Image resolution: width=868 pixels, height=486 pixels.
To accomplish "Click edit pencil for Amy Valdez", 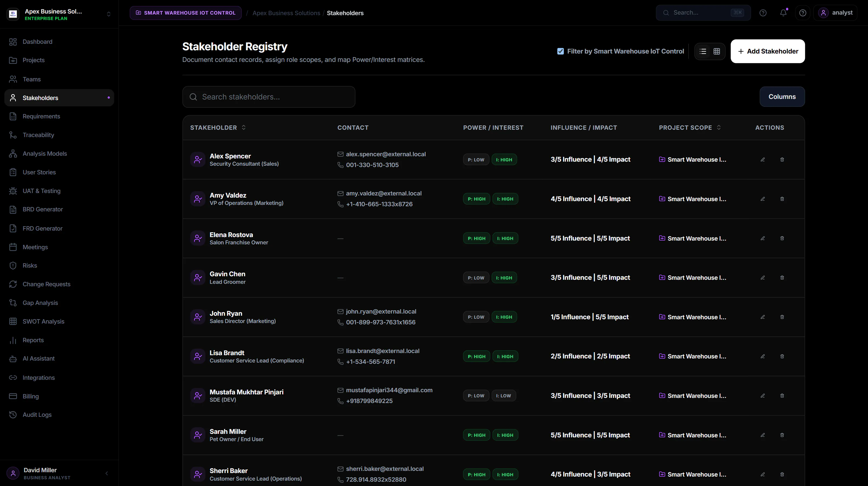I will pos(763,199).
